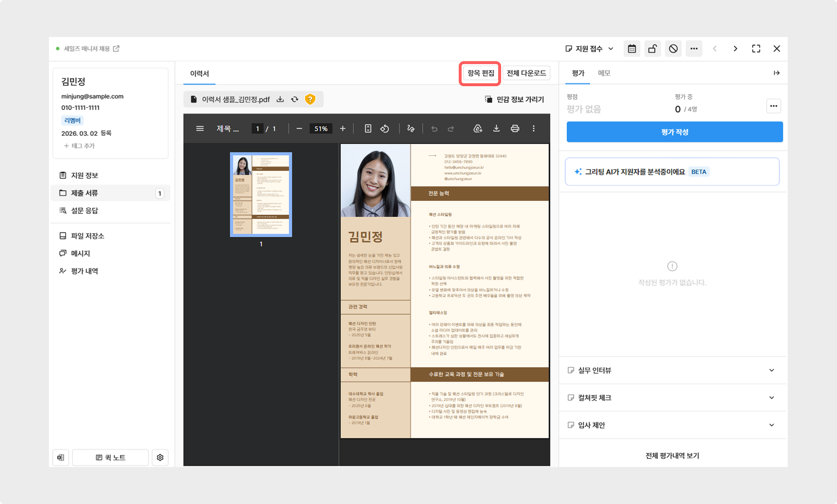Screen dimensions: 837x504
Task: Open the evaluation score more options
Action: coord(774,106)
